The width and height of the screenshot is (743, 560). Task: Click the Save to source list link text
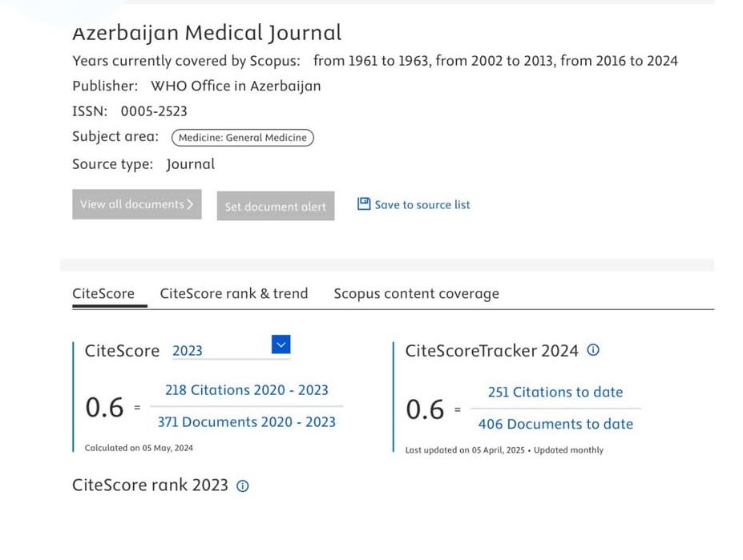pyautogui.click(x=422, y=205)
